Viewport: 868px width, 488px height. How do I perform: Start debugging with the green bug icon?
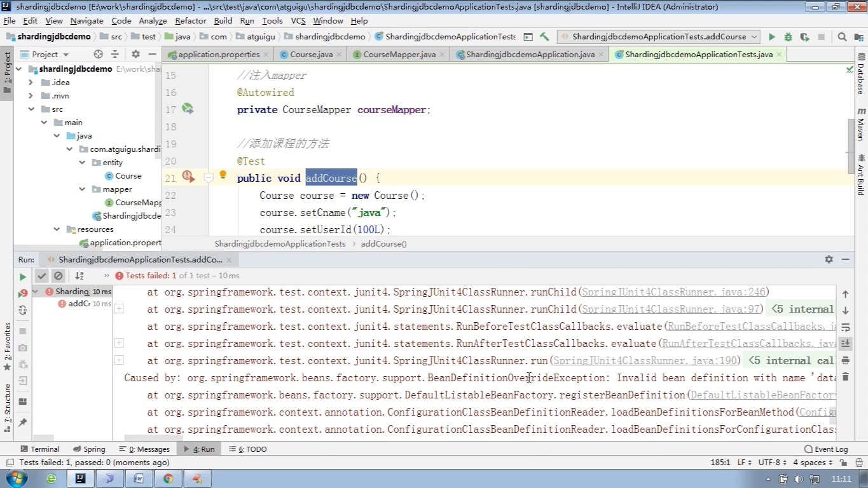pos(788,37)
